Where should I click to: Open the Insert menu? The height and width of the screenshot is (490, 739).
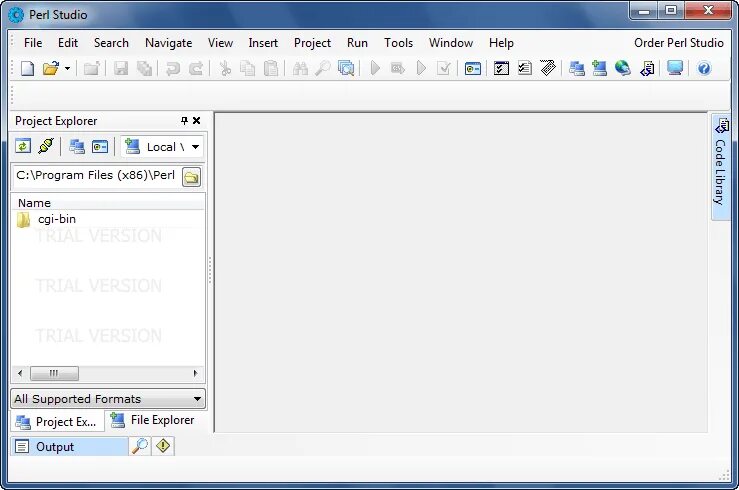click(263, 43)
